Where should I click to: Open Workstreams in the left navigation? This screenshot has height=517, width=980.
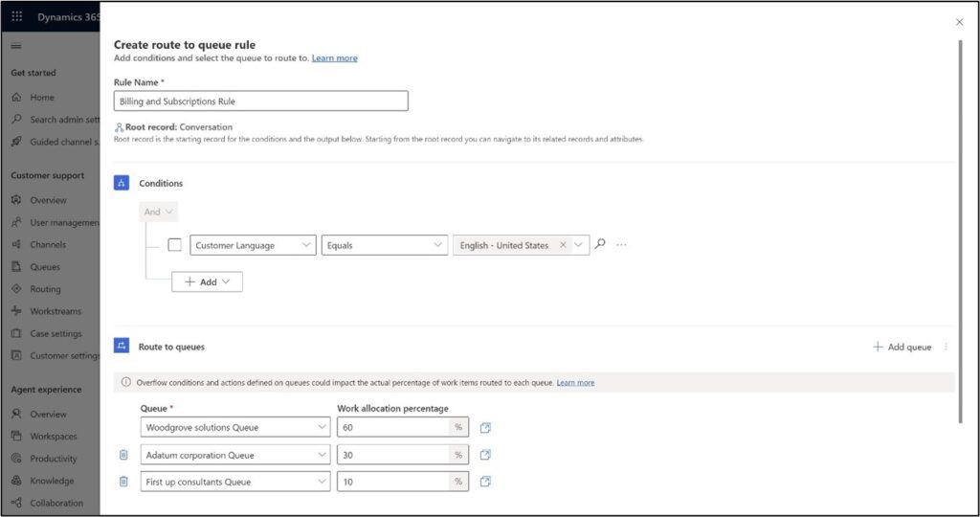point(55,311)
